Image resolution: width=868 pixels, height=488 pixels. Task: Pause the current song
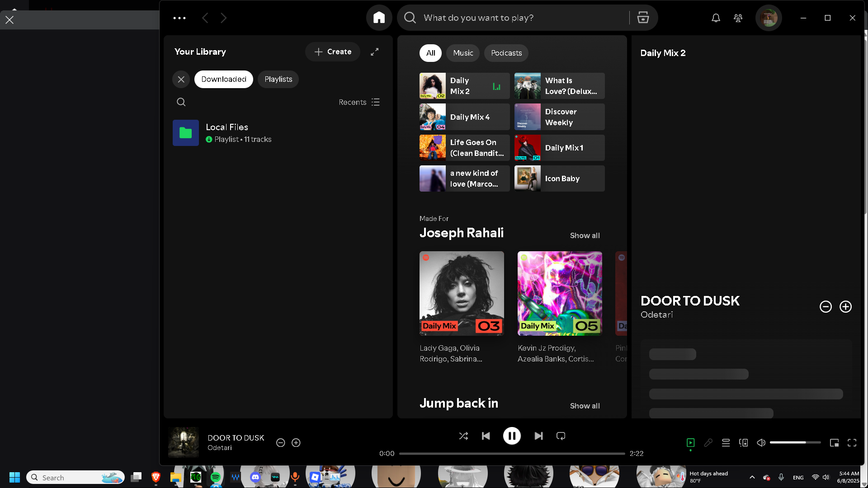coord(512,436)
